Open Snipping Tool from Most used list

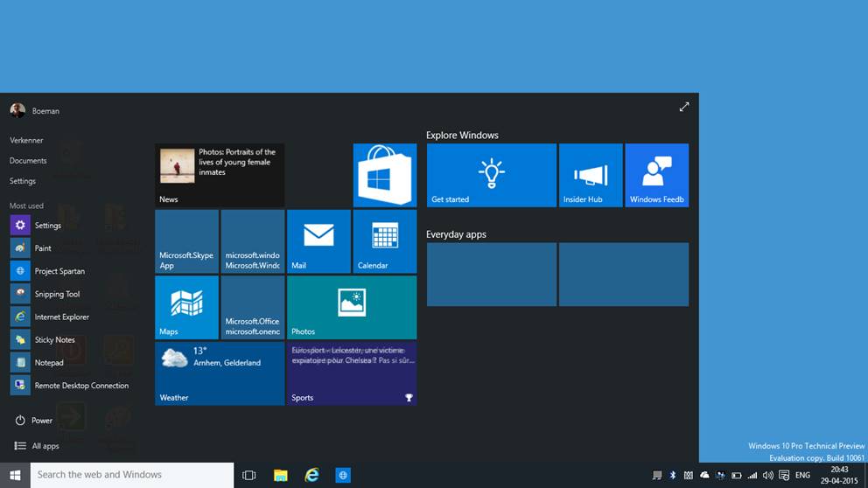click(x=56, y=294)
